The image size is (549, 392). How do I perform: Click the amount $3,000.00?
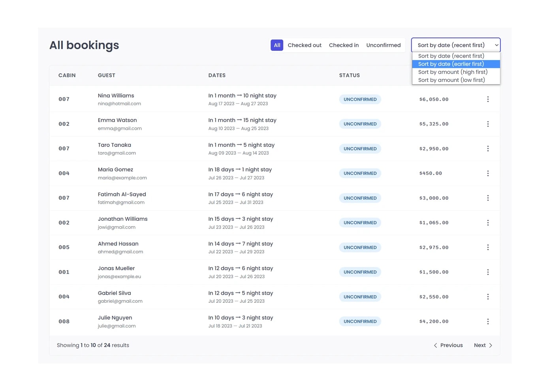coord(434,198)
